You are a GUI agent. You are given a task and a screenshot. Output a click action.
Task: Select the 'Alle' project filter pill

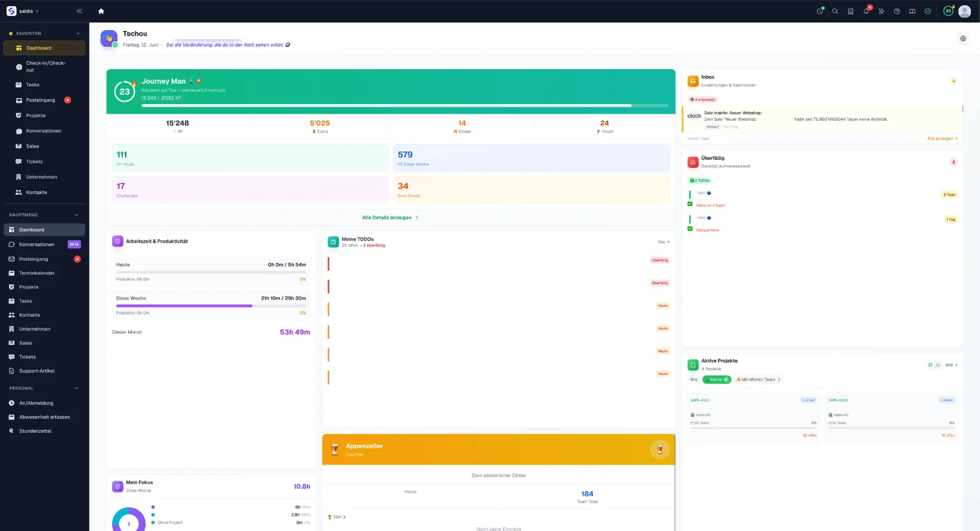[694, 380]
